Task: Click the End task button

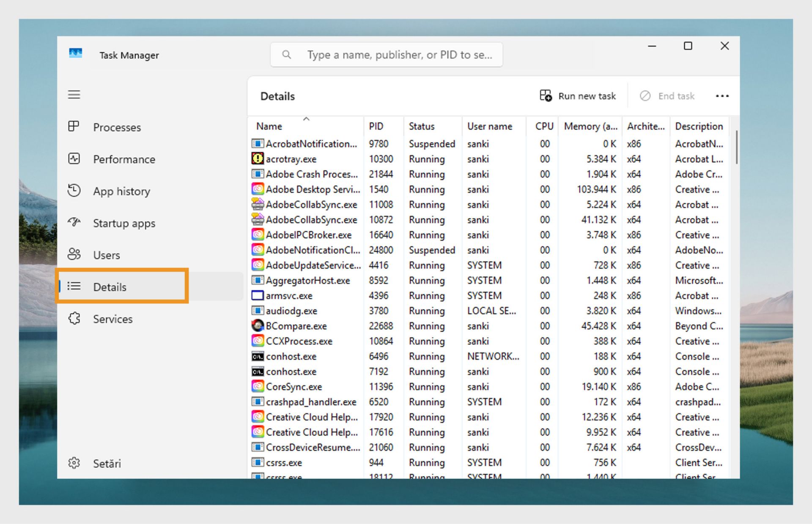Action: 667,96
